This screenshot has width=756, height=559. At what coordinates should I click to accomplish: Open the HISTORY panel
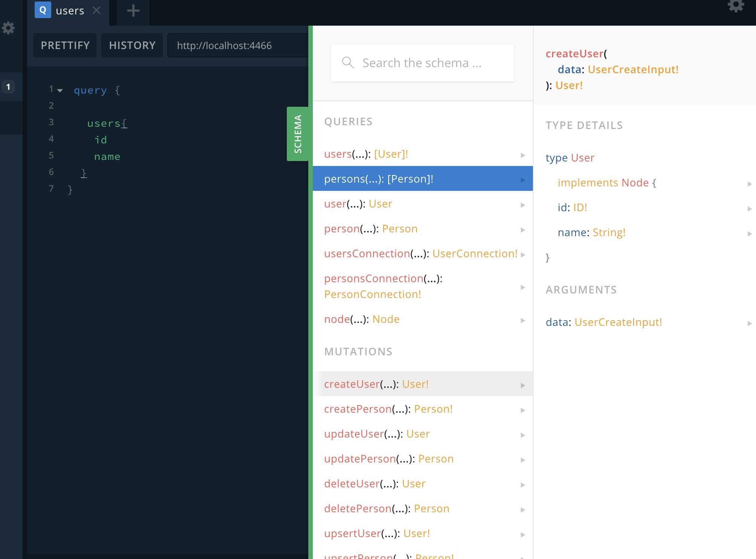tap(132, 45)
